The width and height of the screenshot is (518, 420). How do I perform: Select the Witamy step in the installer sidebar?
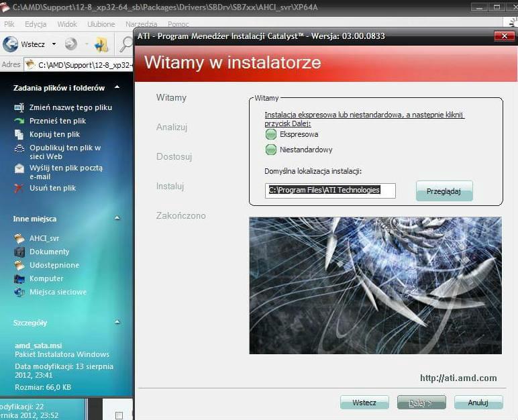(x=172, y=98)
